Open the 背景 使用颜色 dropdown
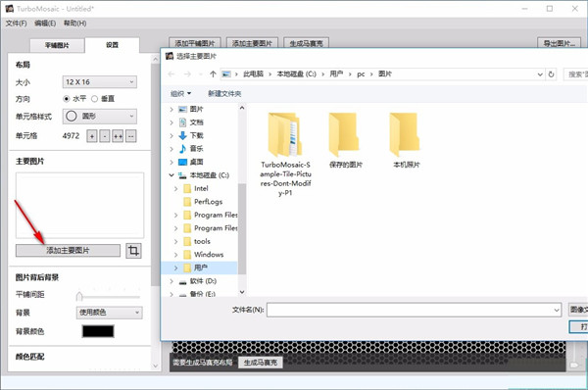 pos(109,313)
